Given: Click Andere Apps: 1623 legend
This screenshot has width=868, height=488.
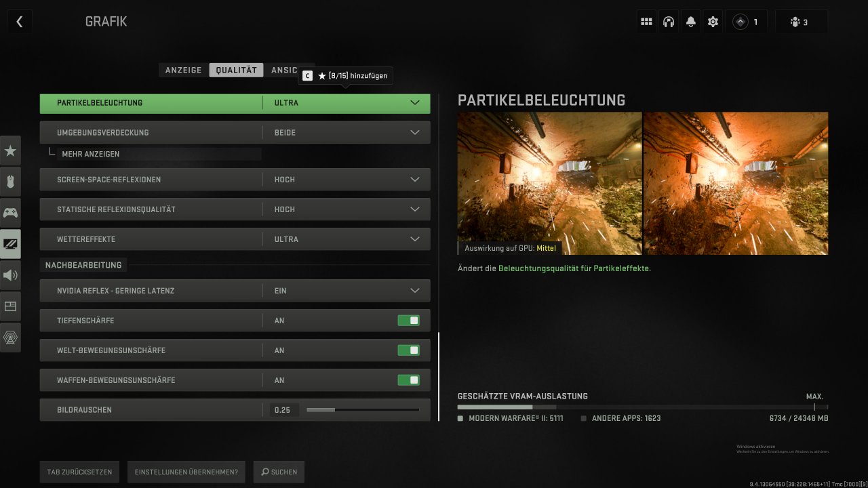Looking at the screenshot, I should [x=621, y=418].
